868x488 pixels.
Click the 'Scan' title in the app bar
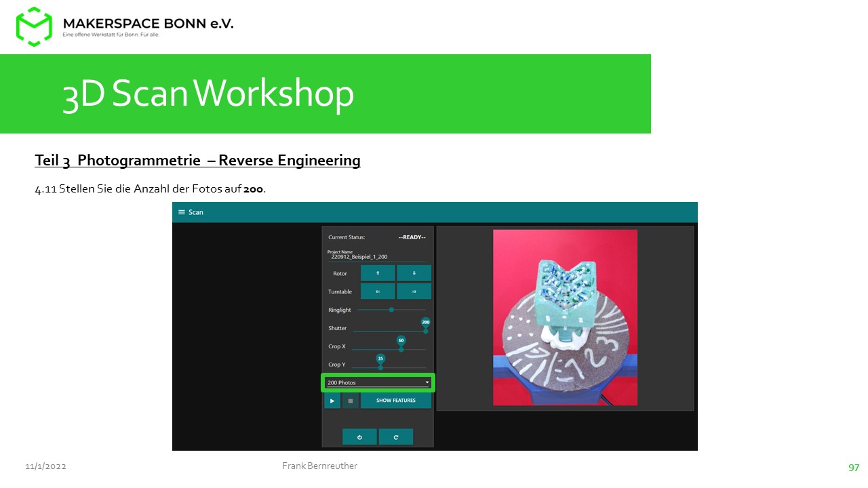[x=196, y=212]
